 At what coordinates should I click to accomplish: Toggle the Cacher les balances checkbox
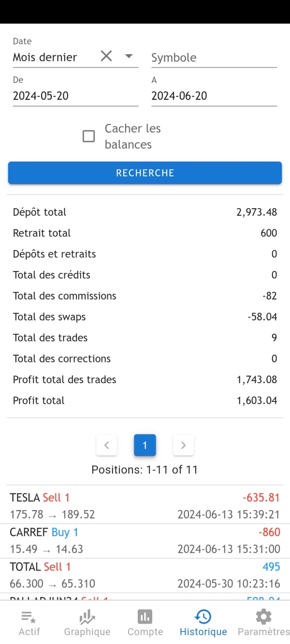tap(89, 136)
